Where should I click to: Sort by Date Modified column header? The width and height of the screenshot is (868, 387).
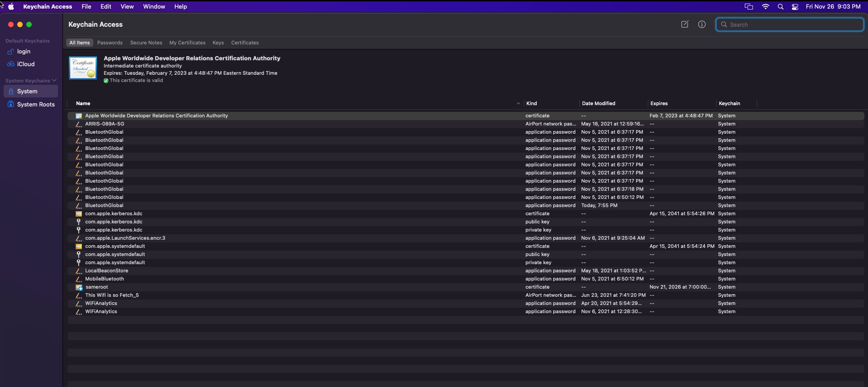(599, 104)
